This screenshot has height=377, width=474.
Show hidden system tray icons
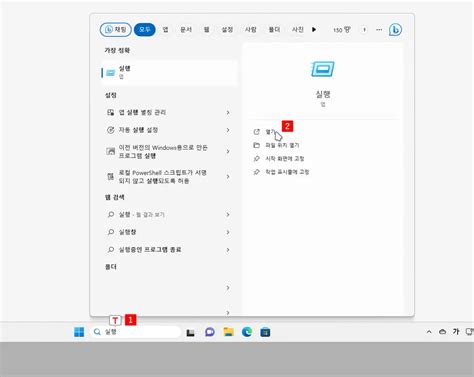point(429,332)
